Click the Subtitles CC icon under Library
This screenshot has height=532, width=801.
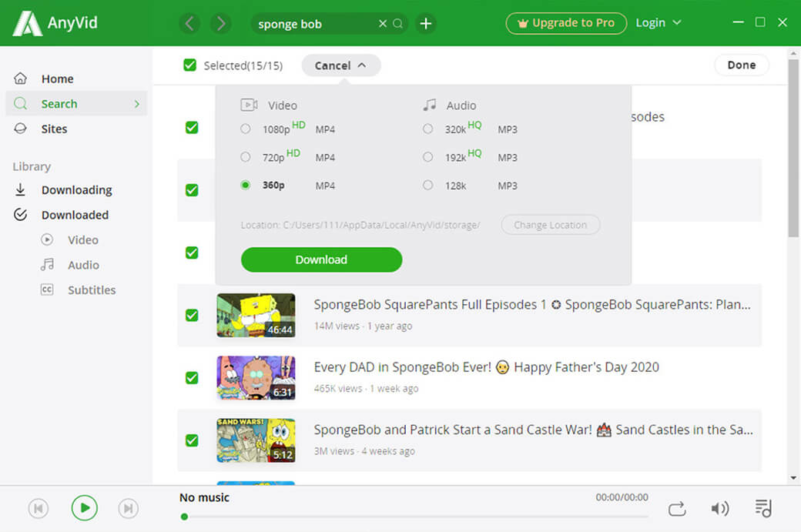coord(47,289)
